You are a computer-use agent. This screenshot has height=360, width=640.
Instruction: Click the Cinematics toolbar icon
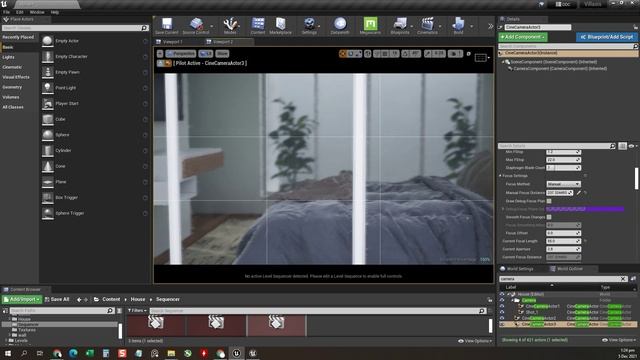427,24
